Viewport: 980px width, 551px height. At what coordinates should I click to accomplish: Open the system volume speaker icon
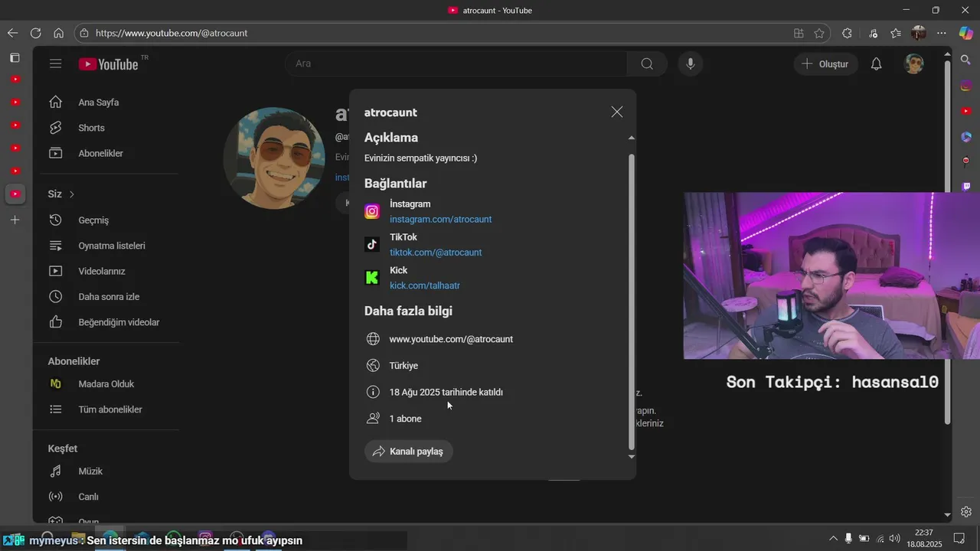895,538
